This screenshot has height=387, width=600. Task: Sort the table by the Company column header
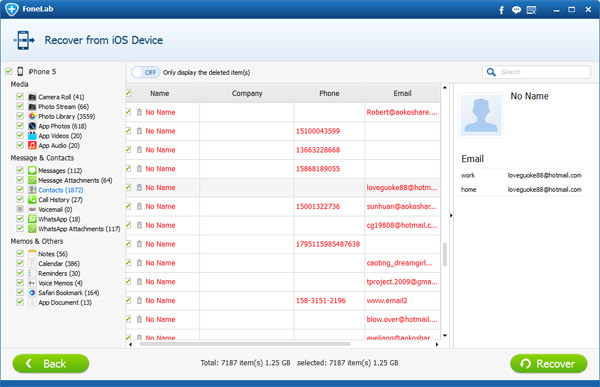click(247, 93)
